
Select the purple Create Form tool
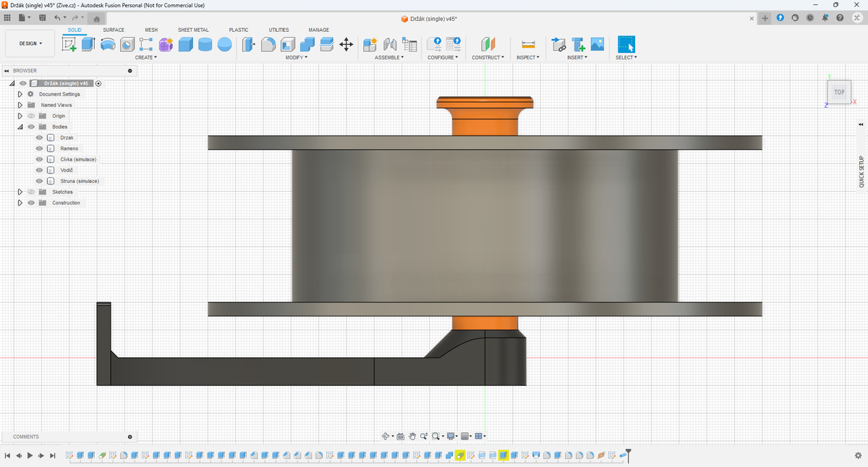(166, 44)
